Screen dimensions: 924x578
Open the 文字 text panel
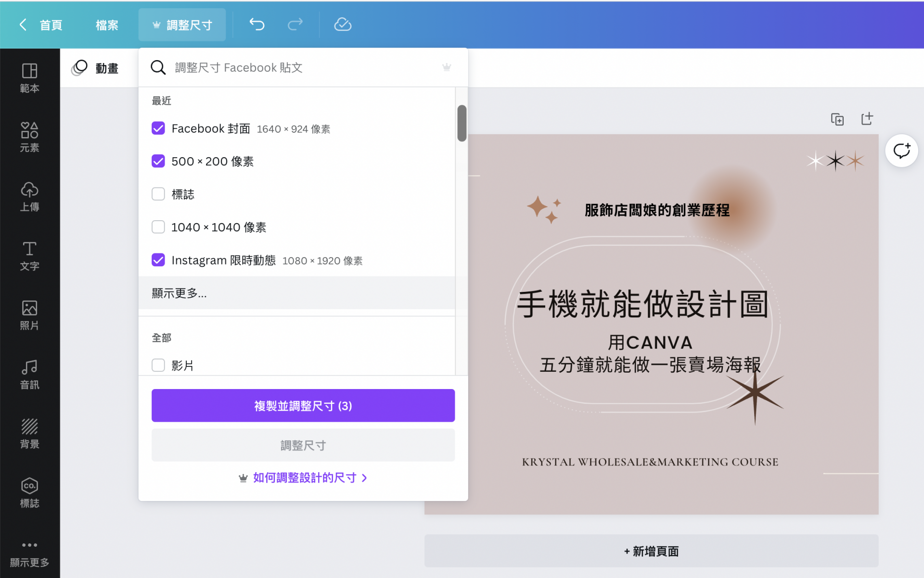pyautogui.click(x=29, y=255)
